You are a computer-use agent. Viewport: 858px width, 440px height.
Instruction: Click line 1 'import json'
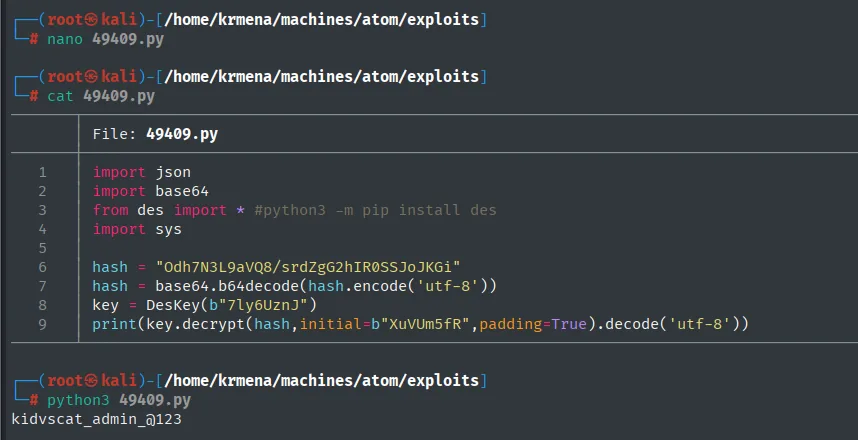pyautogui.click(x=142, y=172)
